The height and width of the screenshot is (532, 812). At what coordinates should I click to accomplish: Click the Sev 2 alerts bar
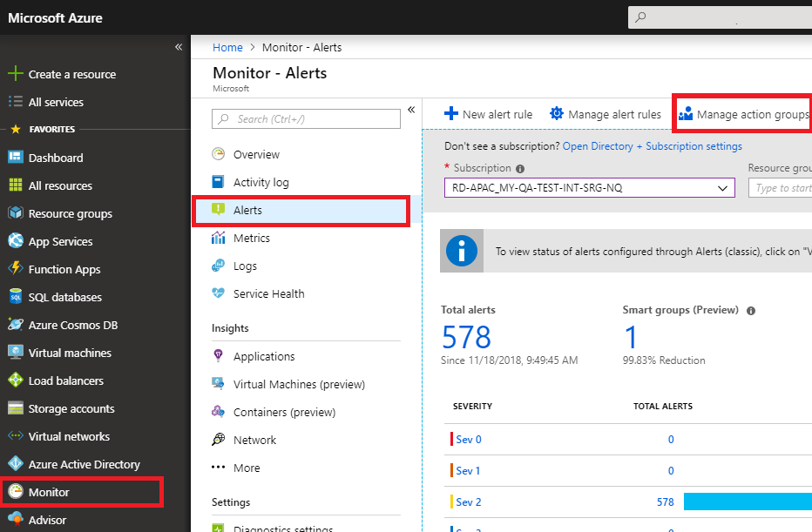pyautogui.click(x=748, y=502)
